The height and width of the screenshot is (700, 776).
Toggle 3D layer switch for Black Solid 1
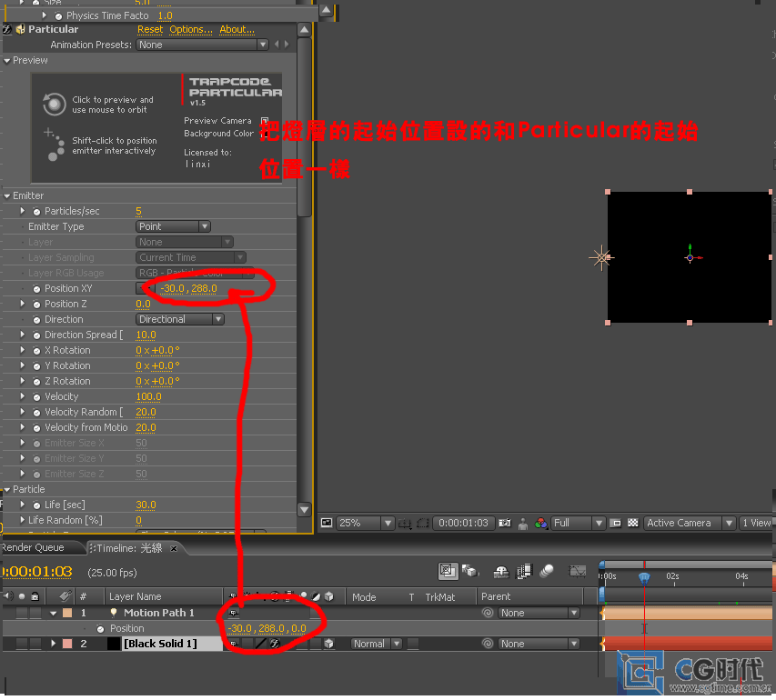(x=328, y=644)
